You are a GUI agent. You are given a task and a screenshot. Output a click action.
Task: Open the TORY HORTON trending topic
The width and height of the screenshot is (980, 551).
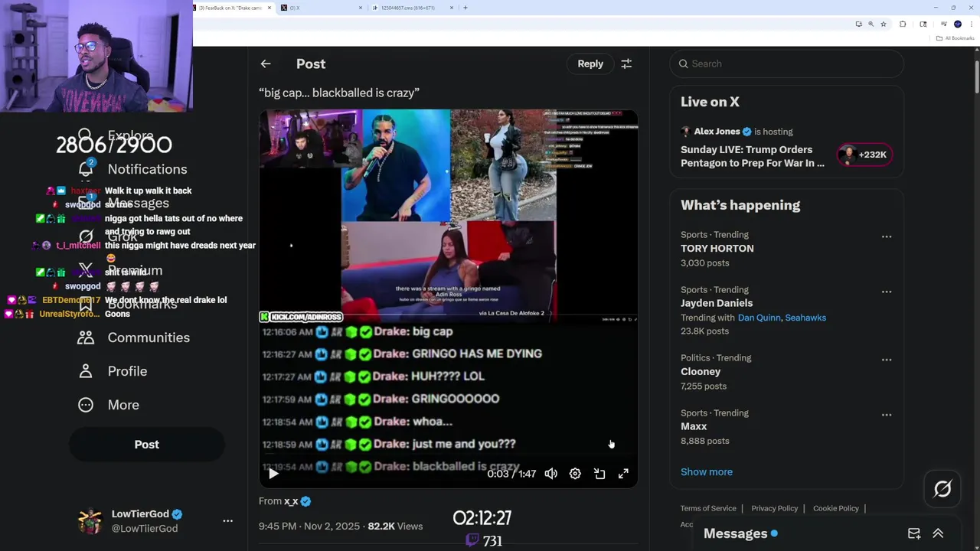coord(717,249)
